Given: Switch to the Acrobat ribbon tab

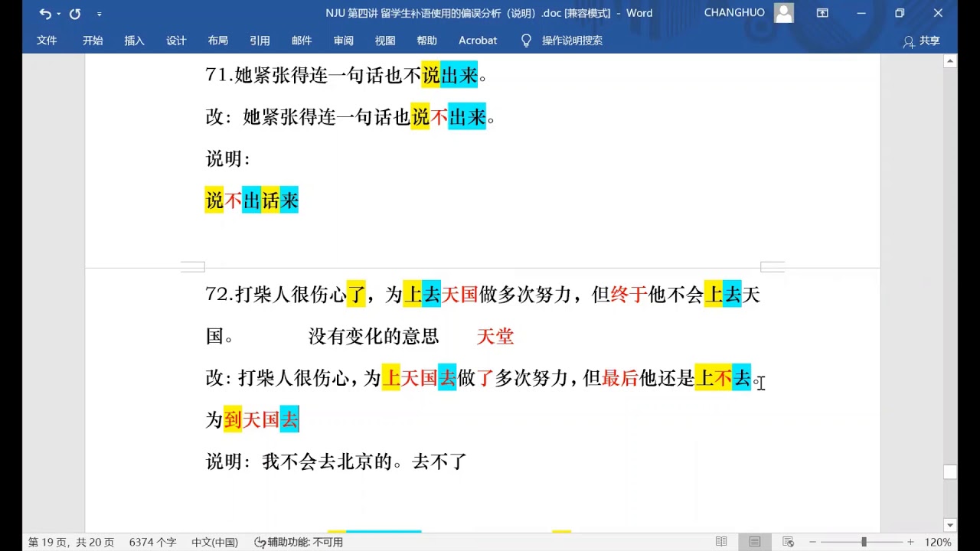Looking at the screenshot, I should [478, 41].
